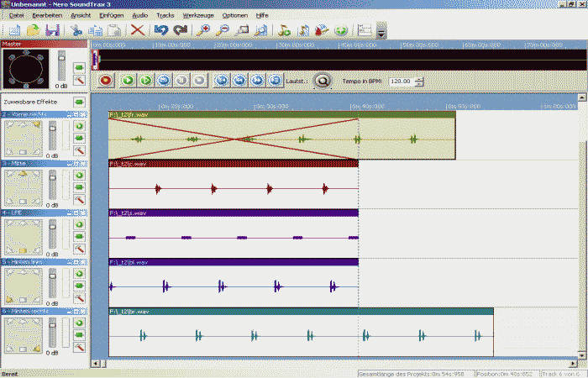This screenshot has width=588, height=378.
Task: Open the Audio menu
Action: [x=140, y=15]
